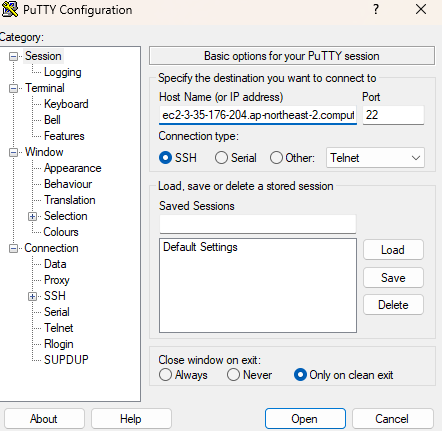The image size is (442, 431).
Task: Click the question mark help icon
Action: 376,9
